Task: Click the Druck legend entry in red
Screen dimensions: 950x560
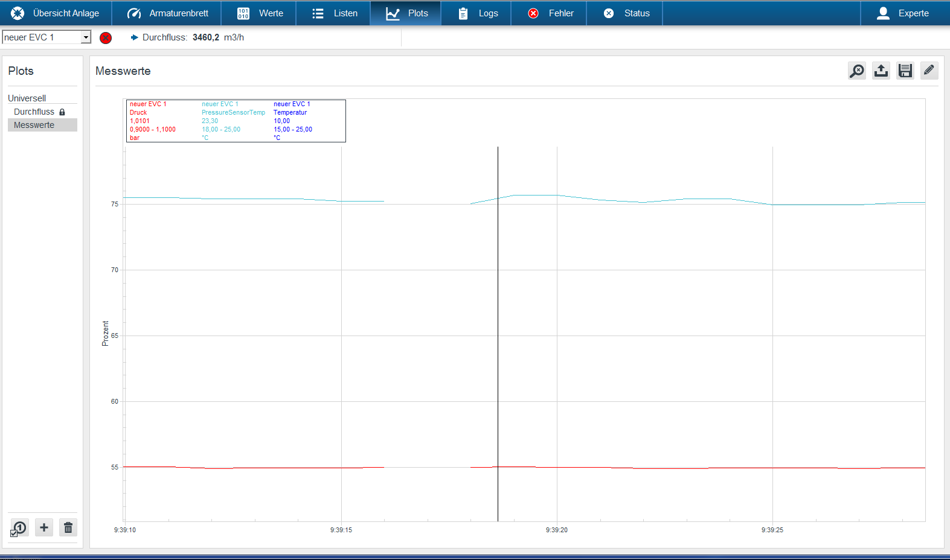Action: [x=138, y=112]
